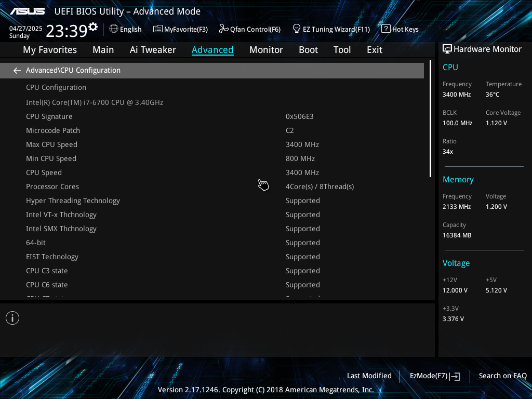Click +3.3V reading 3.376 V

(x=453, y=319)
